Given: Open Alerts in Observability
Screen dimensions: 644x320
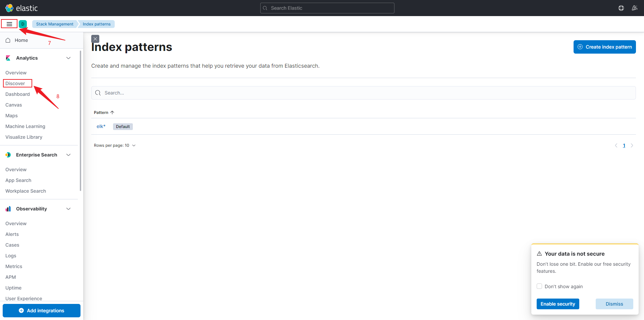Looking at the screenshot, I should pyautogui.click(x=12, y=234).
